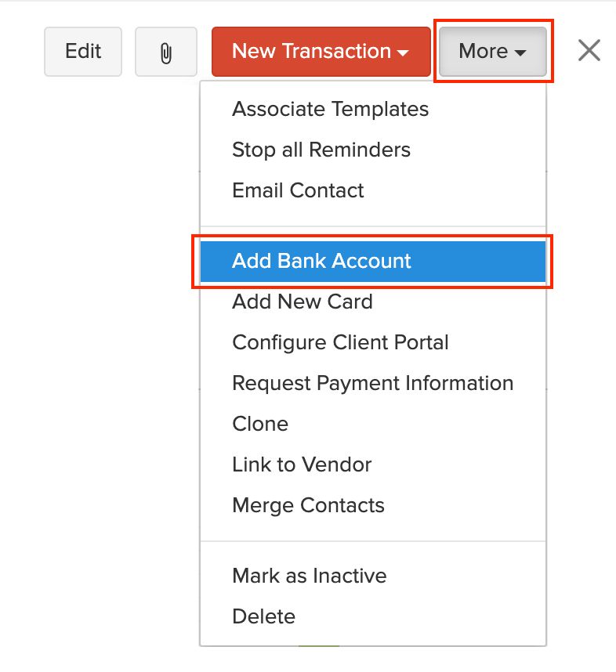Open Configure Client Portal
Viewport: 616px width, 672px height.
(x=340, y=342)
